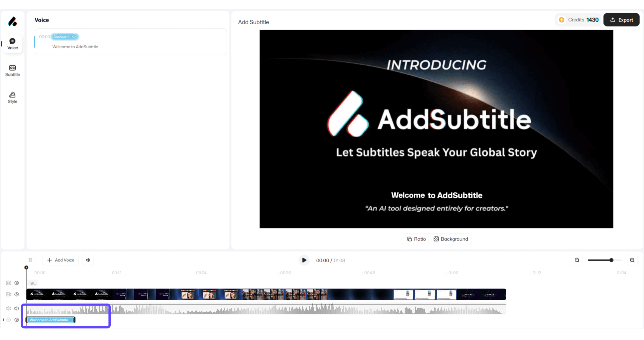Screen dimensions: 644x340
Task: Open the Subtitle panel from the sidebar
Action: click(x=13, y=70)
